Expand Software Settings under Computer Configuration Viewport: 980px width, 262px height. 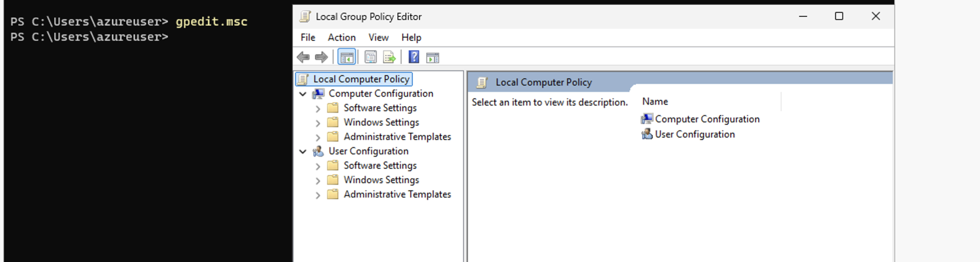pos(318,109)
